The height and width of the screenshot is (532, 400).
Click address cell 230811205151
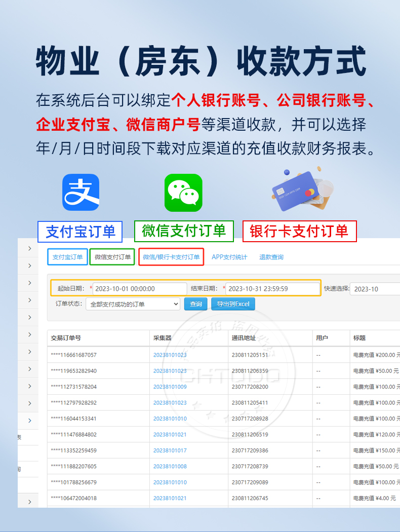(250, 355)
